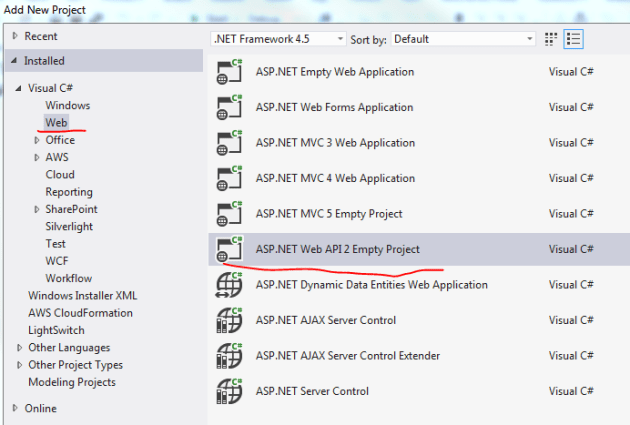This screenshot has height=425, width=630.
Task: Click the ASP.NET Empty Web Application icon
Action: [229, 72]
